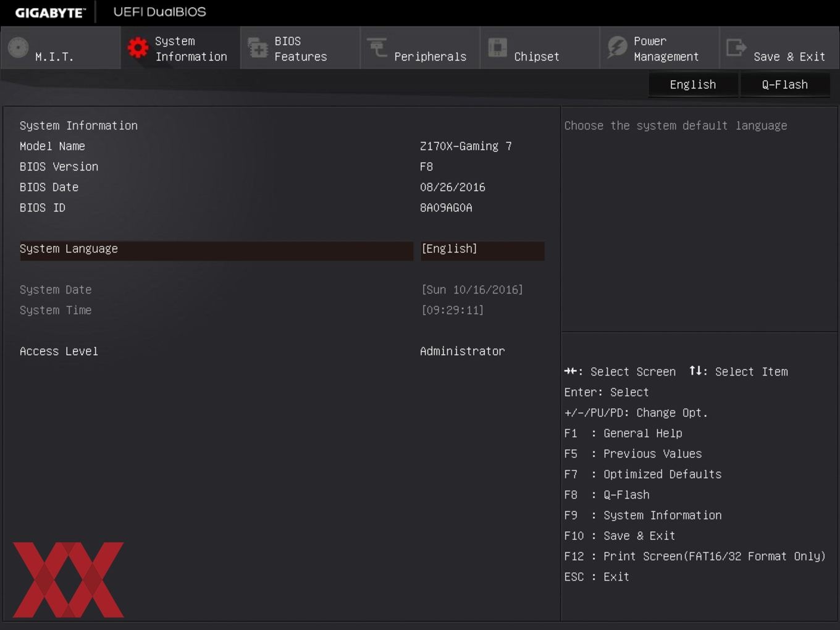Click the GIGABYTE logo

tap(50, 13)
